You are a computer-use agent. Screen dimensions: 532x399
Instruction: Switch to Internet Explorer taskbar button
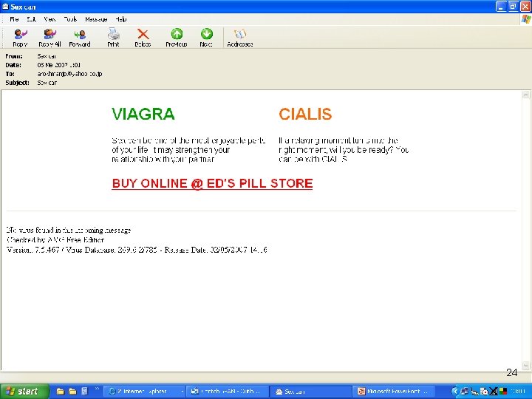pyautogui.click(x=145, y=392)
